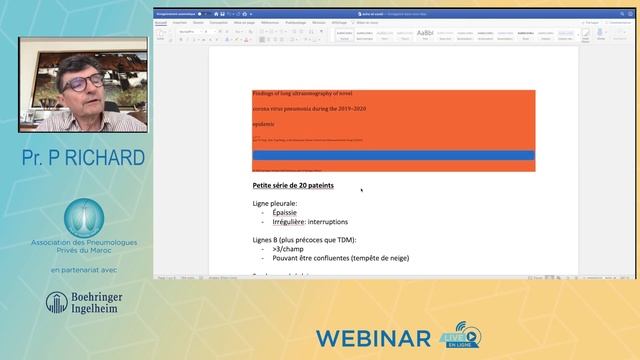Open the font name combo box

[x=190, y=32]
